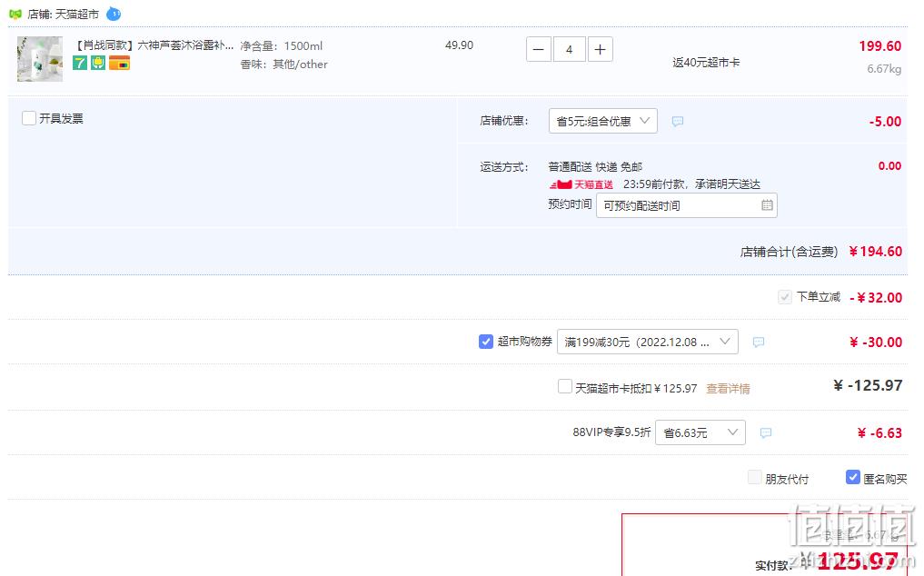Click the coupon amount ¥ -30.00

tap(876, 342)
